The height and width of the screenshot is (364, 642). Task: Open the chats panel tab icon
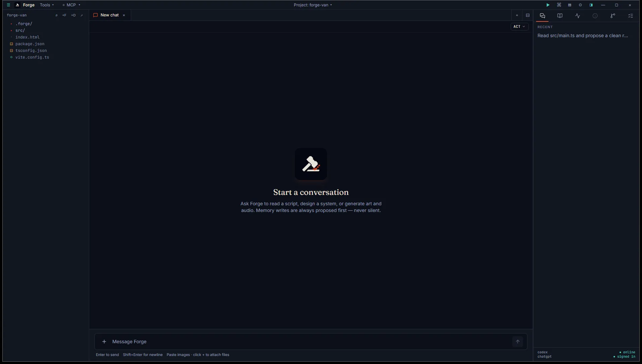tap(542, 16)
